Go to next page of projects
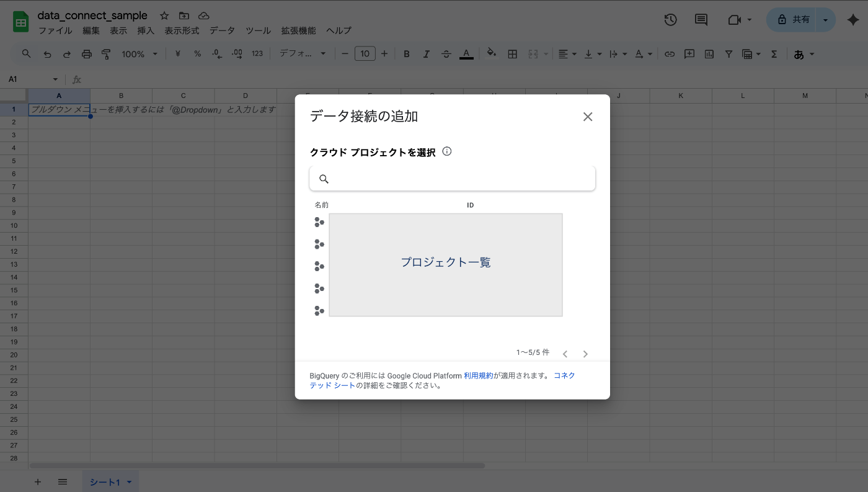The height and width of the screenshot is (492, 868). pyautogui.click(x=585, y=354)
